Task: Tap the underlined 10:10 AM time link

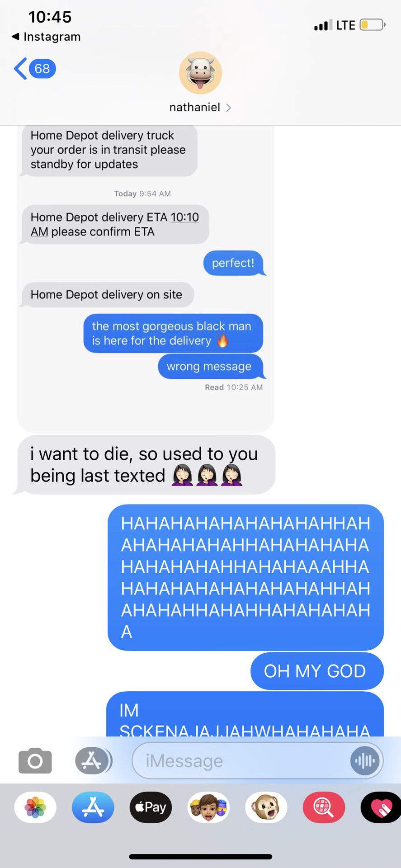Action: [x=115, y=224]
